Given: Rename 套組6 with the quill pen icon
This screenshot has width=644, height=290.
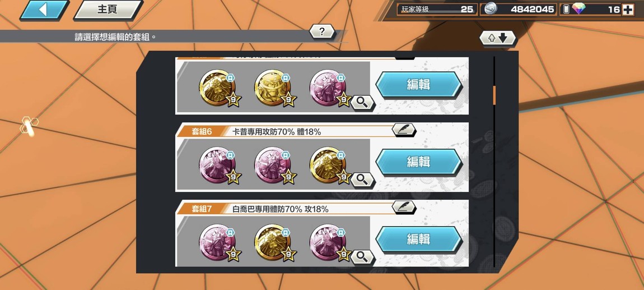Looking at the screenshot, I should tap(404, 130).
